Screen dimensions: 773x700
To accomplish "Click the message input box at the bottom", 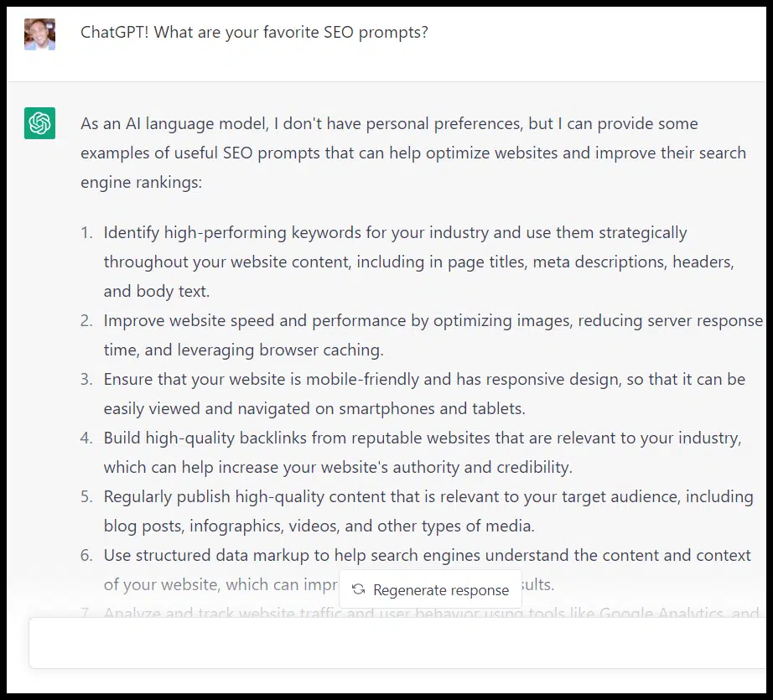I will click(386, 643).
